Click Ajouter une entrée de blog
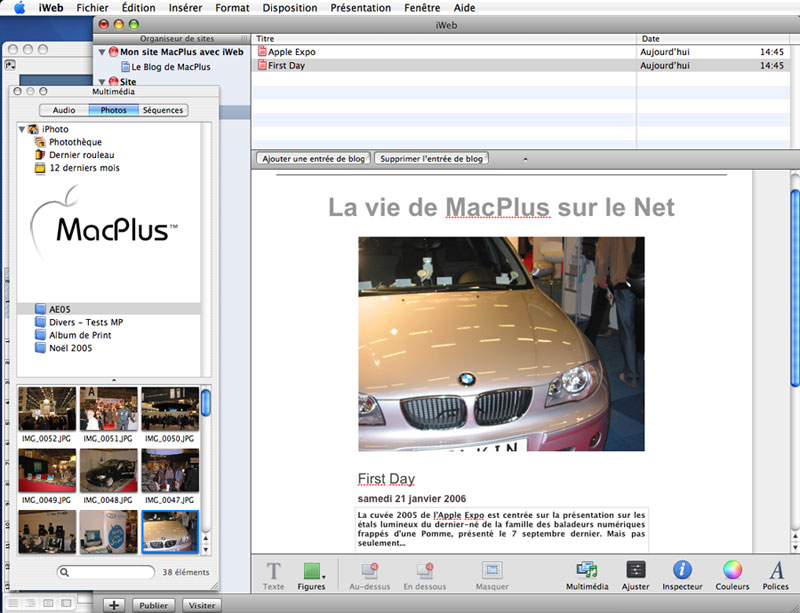This screenshot has width=800, height=613. [x=313, y=159]
